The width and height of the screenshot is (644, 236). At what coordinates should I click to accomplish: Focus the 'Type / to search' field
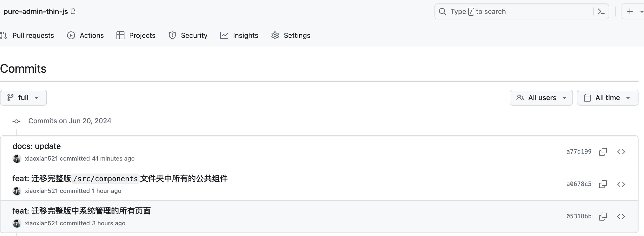point(515,11)
